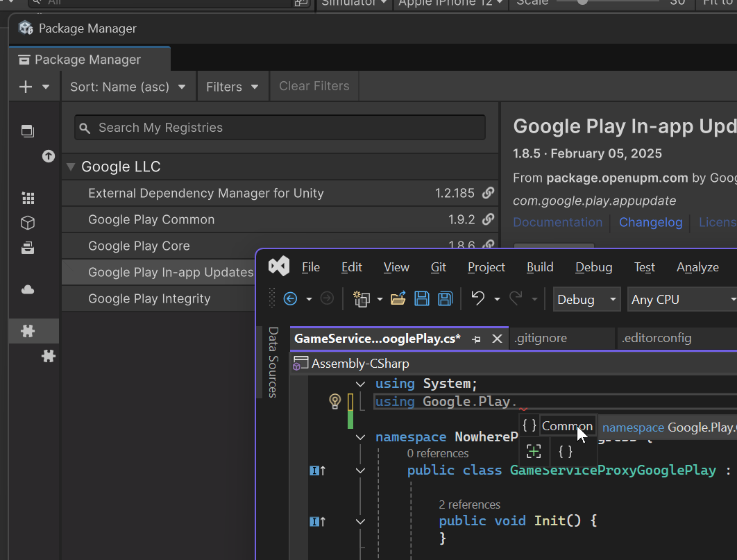
Task: Open the Sort: Name (asc) dropdown
Action: coord(128,87)
